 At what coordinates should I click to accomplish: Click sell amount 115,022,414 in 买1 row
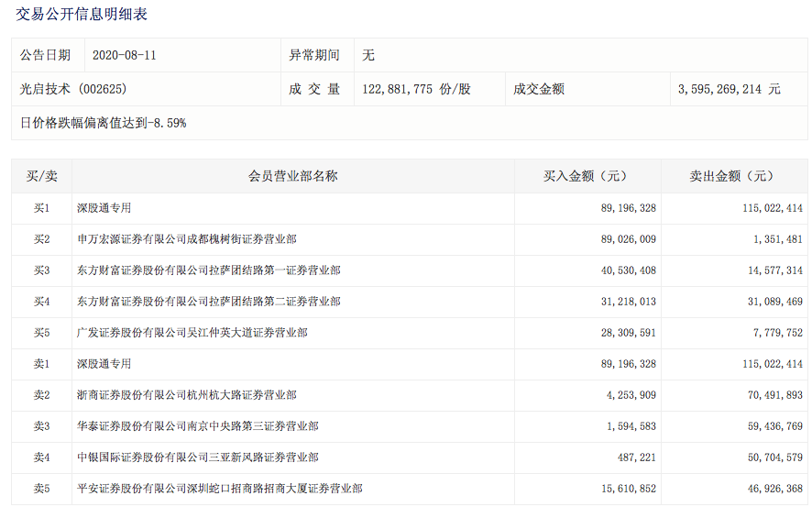[x=772, y=208]
